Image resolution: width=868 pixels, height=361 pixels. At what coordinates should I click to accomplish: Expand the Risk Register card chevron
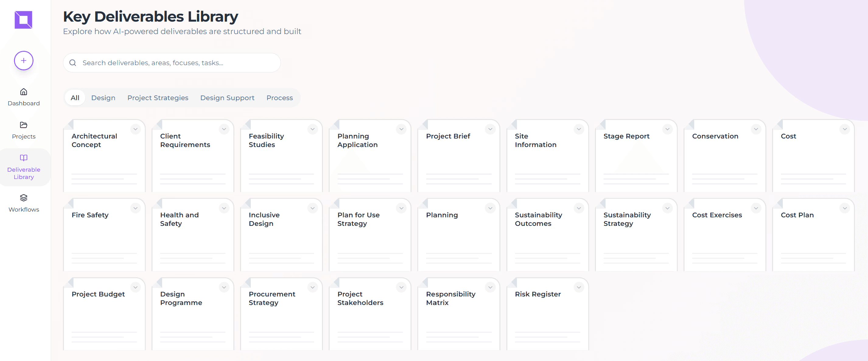[x=579, y=287]
